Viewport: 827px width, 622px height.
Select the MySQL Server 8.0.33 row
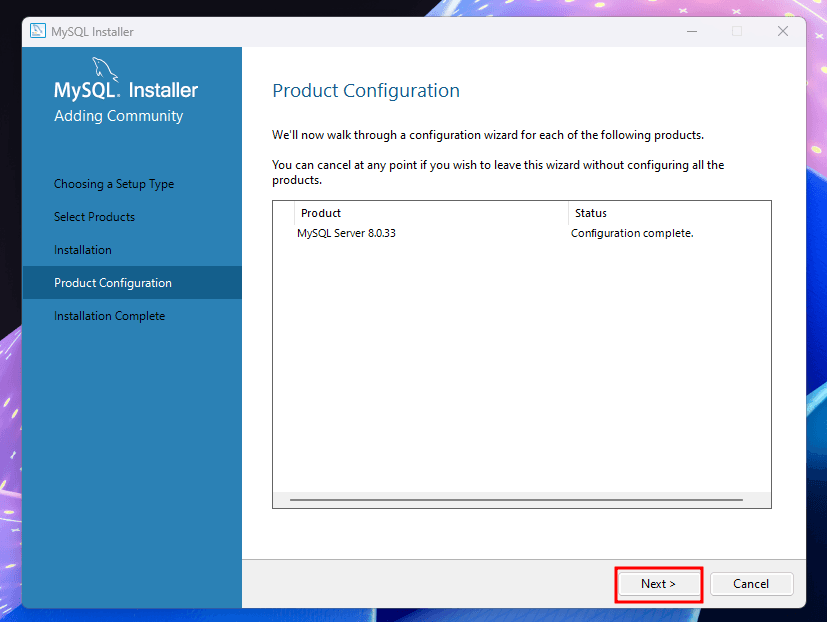[522, 233]
